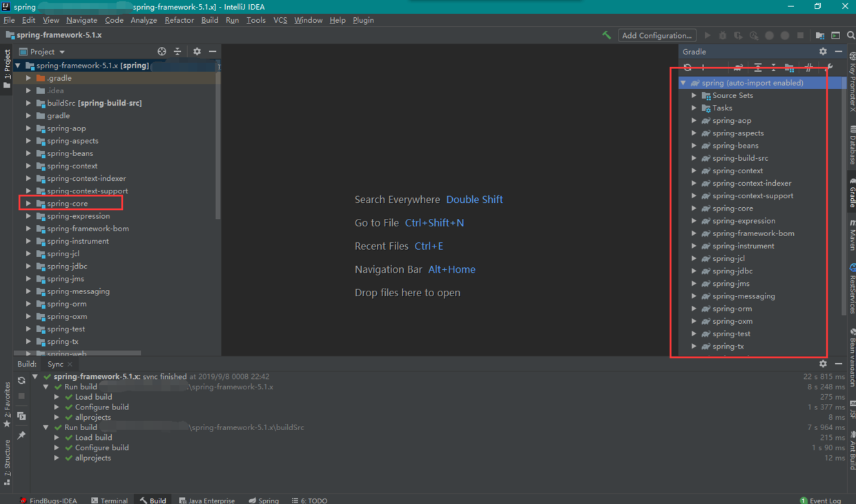Select spring-framework-bom in the Gradle panel

(x=753, y=233)
